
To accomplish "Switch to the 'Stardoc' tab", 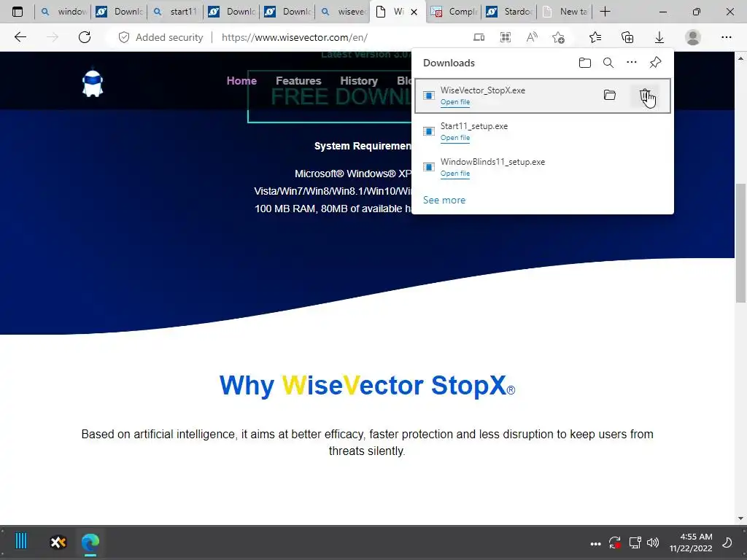I will [509, 12].
